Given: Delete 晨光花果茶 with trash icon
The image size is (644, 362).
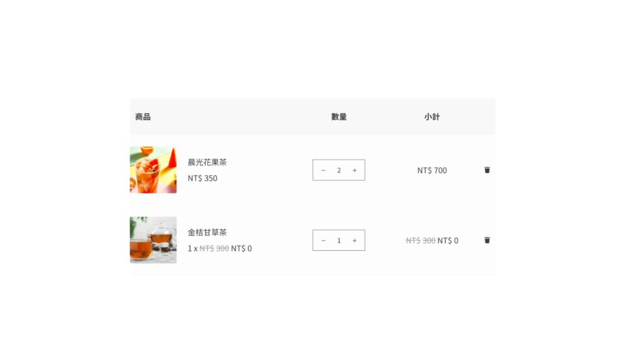Looking at the screenshot, I should [487, 170].
